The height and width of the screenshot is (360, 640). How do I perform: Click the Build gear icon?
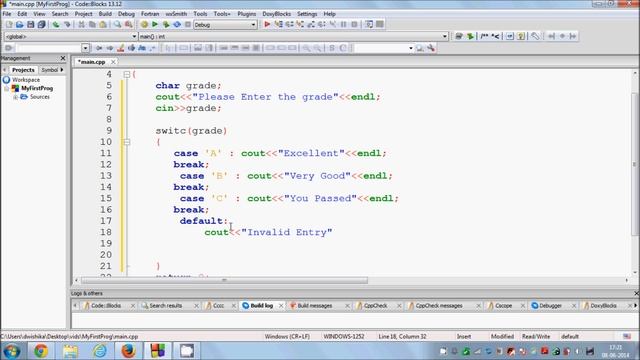coord(144,24)
